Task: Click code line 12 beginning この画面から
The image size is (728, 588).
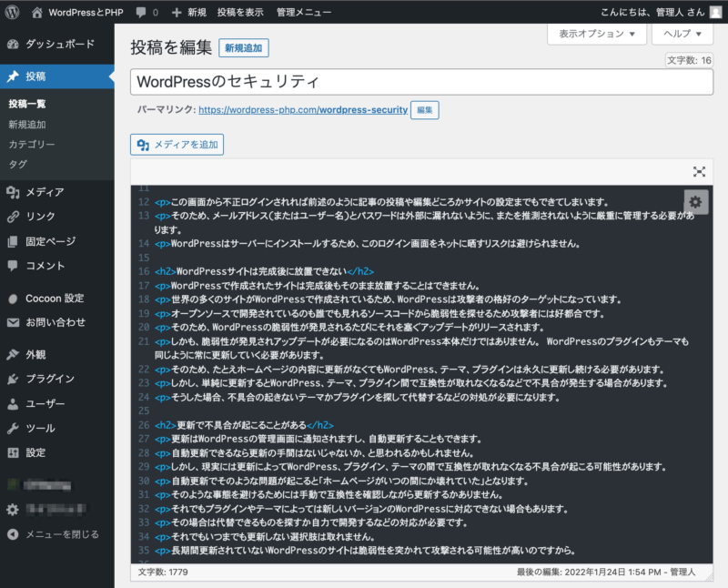Action: pos(381,202)
